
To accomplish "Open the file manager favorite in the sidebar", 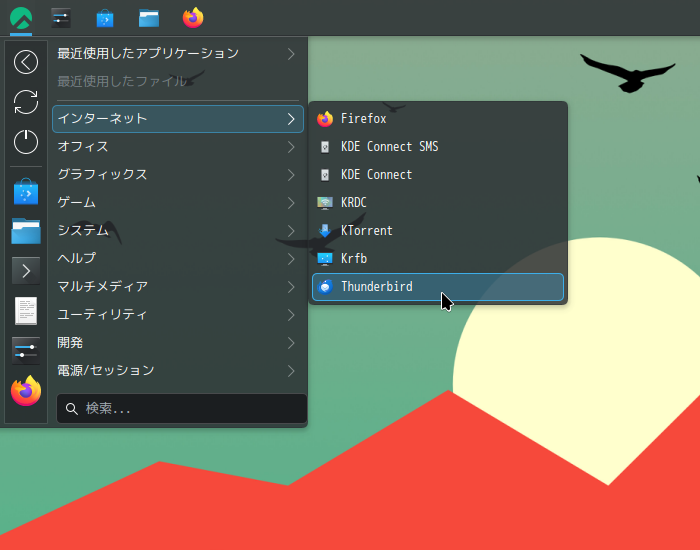I will [x=26, y=231].
